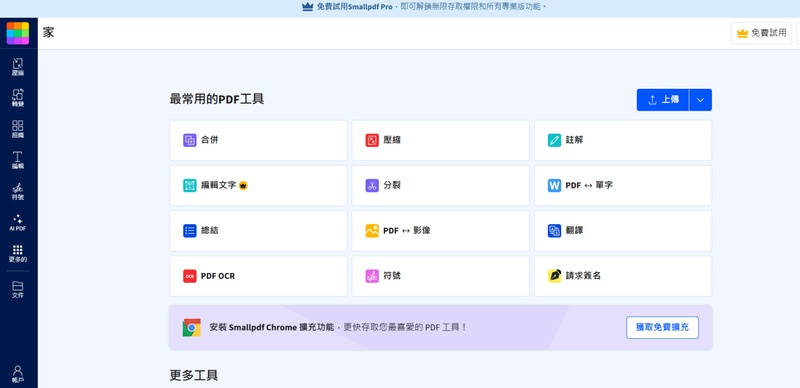Click the 更多工具 heading

tap(194, 376)
